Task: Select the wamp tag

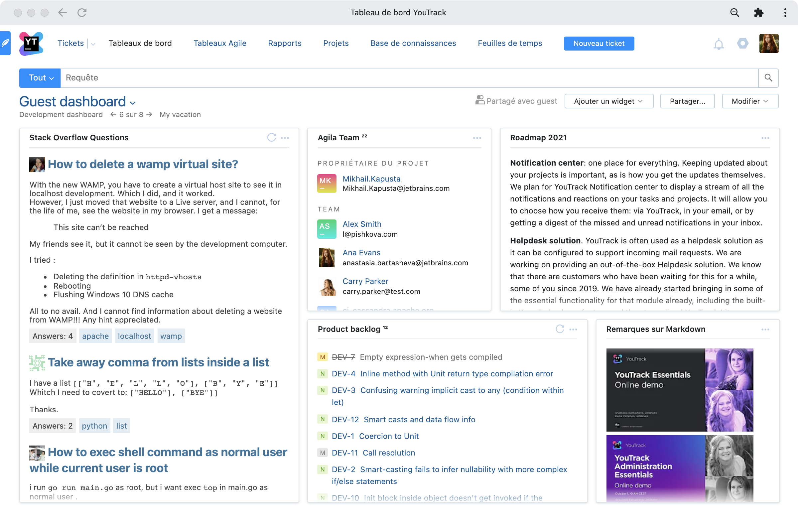Action: coord(171,336)
